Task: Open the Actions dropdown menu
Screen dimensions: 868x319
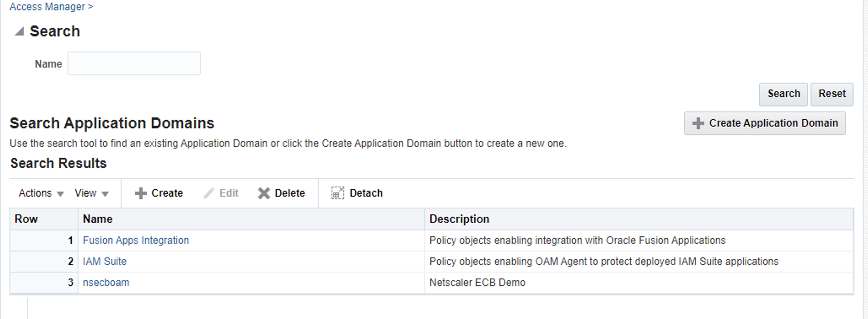Action: pyautogui.click(x=41, y=193)
